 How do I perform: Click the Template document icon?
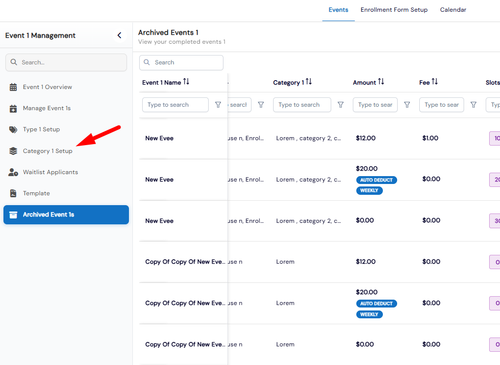[13, 193]
